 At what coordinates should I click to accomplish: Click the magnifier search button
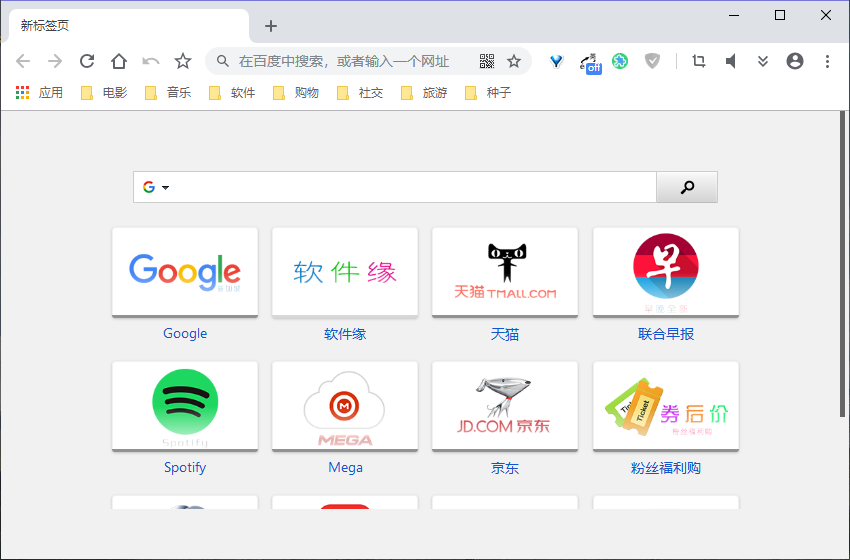[x=687, y=187]
